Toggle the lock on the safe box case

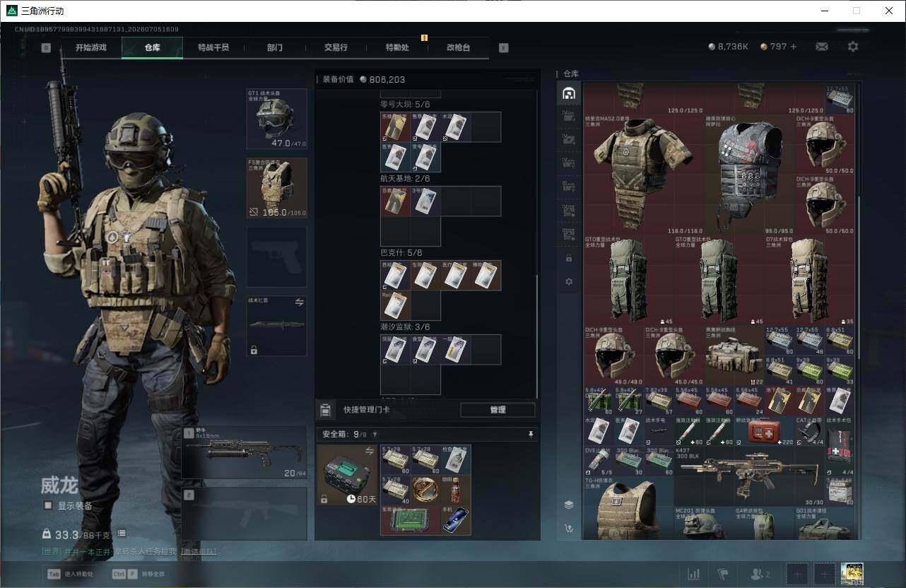tap(324, 499)
